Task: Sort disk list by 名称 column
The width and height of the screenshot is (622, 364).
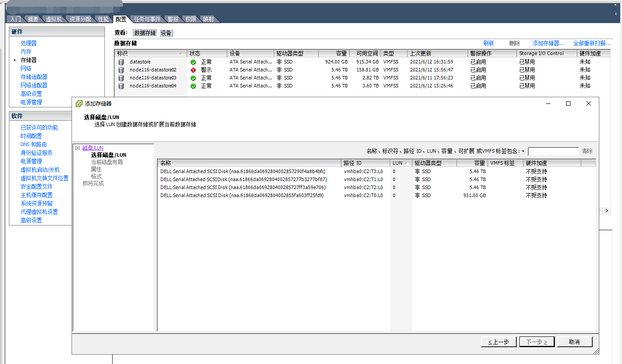Action: tap(250, 163)
